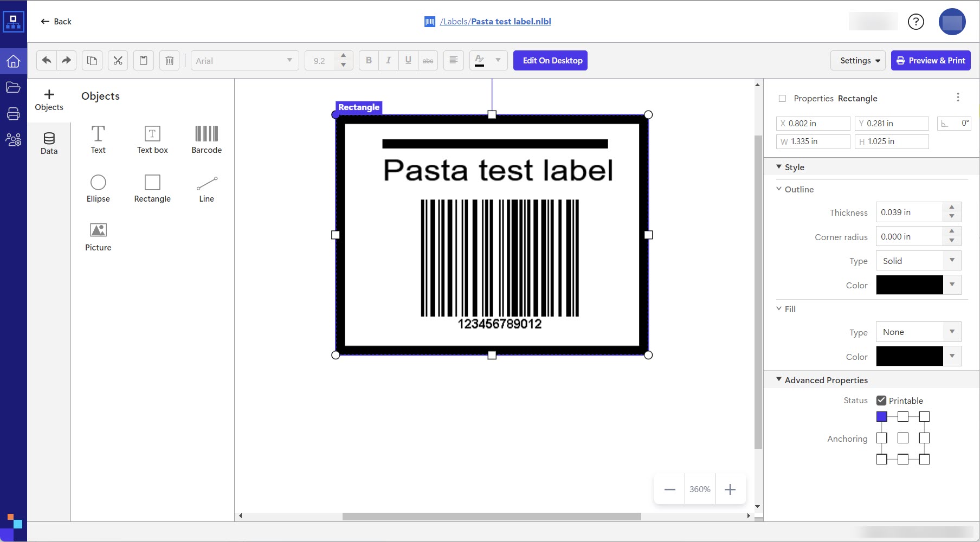The height and width of the screenshot is (542, 980).
Task: Set anchoring to top-left point
Action: point(882,417)
